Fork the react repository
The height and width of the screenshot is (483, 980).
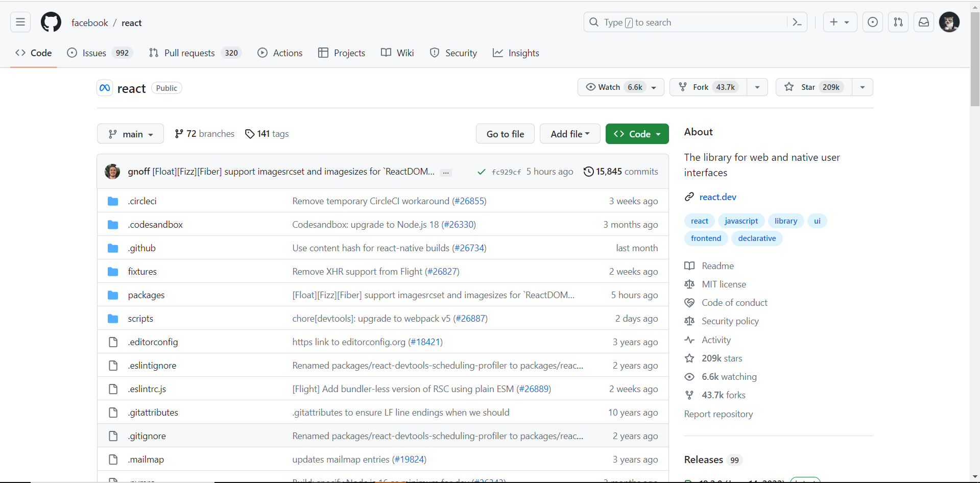point(708,87)
